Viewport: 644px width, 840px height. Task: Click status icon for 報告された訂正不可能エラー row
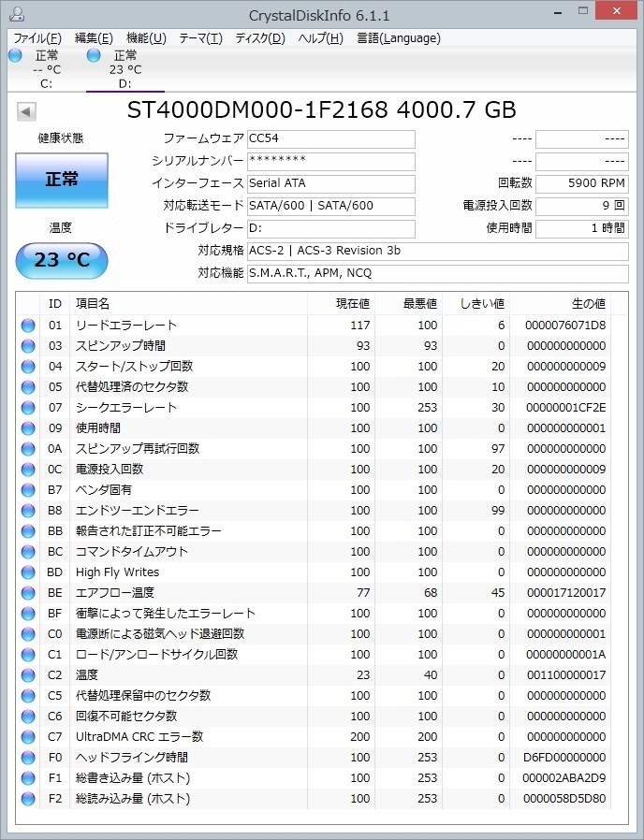click(28, 531)
